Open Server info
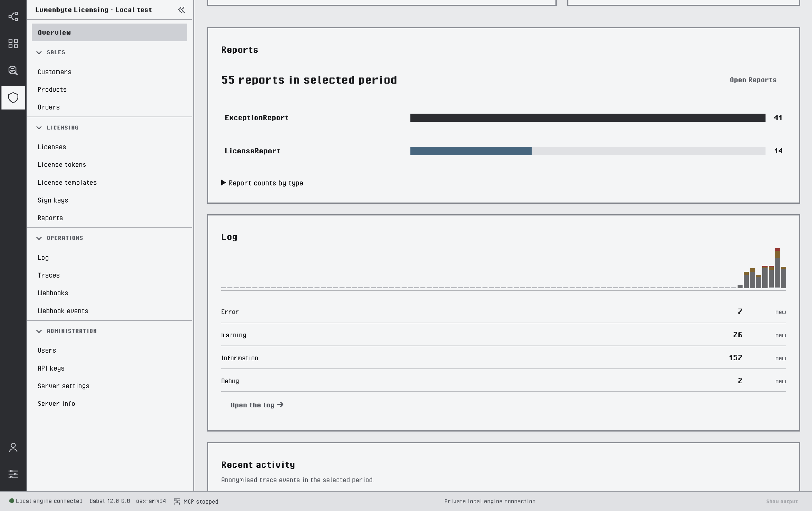This screenshot has width=812, height=511. pos(56,404)
